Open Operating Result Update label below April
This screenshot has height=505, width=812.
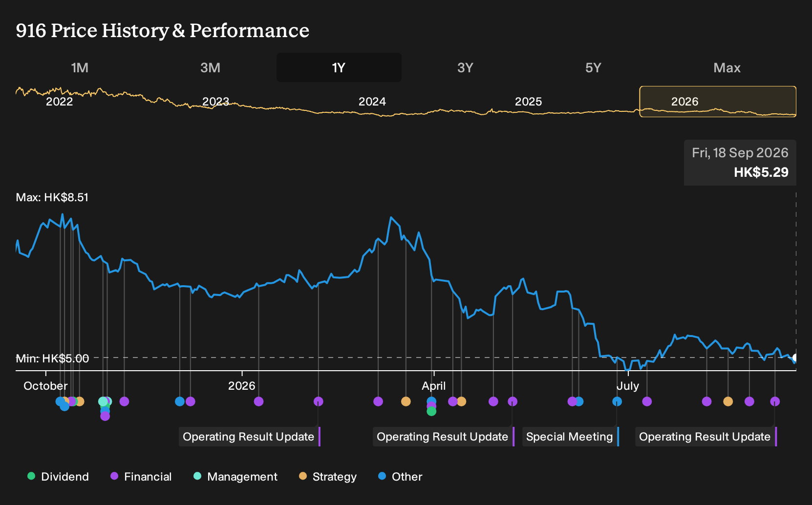point(444,437)
